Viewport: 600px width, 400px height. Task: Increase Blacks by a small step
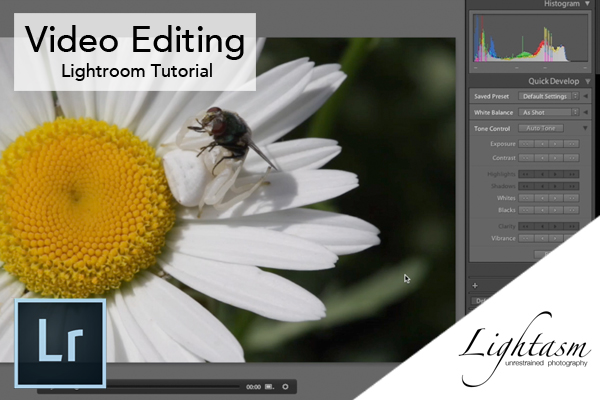(556, 210)
